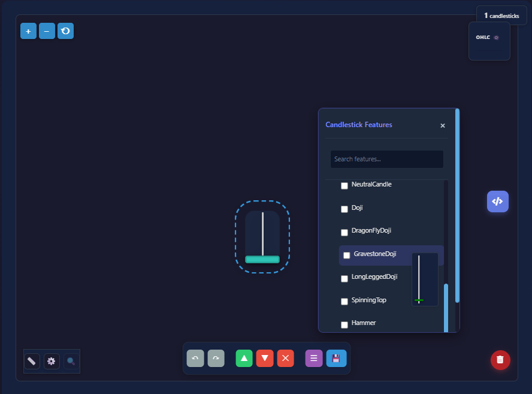Select the pencil edit tool
532x394 pixels.
31,361
